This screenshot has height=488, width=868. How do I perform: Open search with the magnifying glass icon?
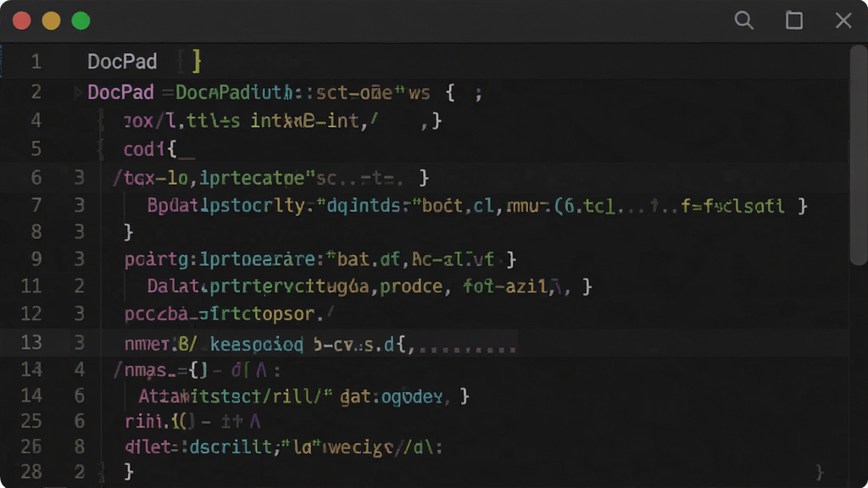[x=744, y=20]
